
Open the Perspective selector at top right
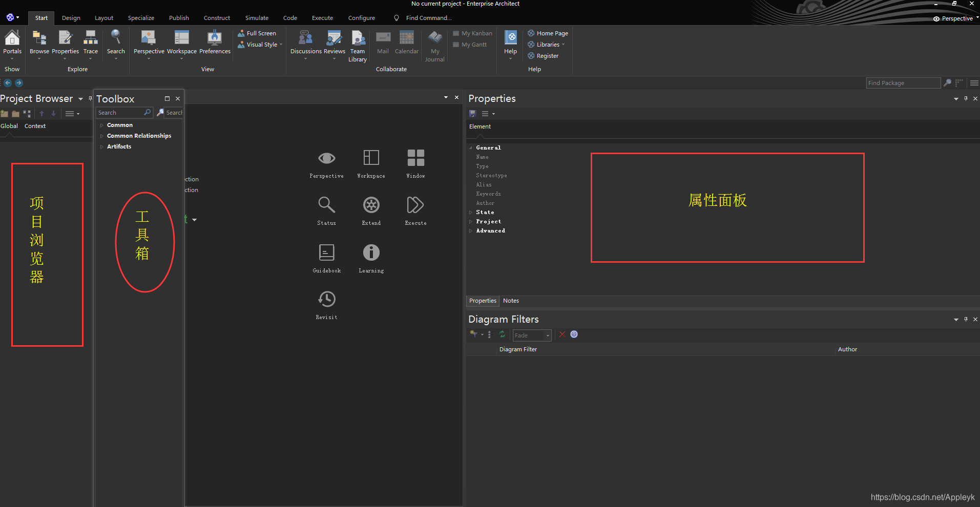(956, 18)
